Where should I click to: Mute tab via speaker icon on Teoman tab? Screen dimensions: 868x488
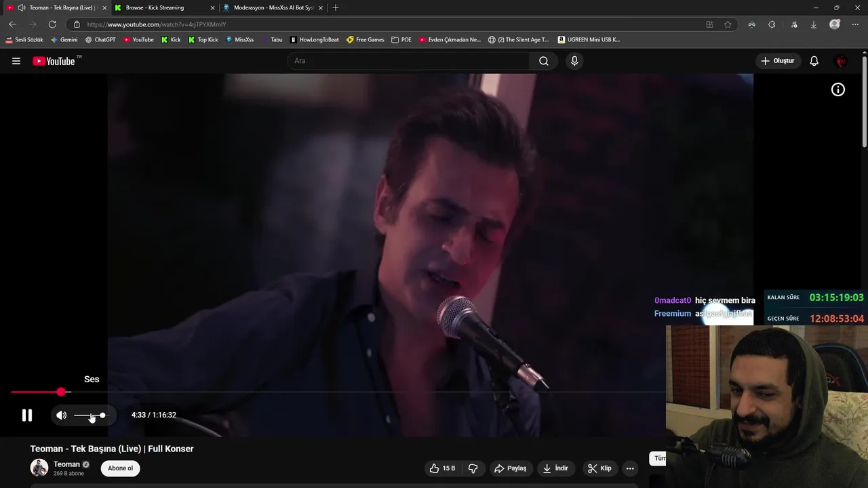click(x=22, y=7)
